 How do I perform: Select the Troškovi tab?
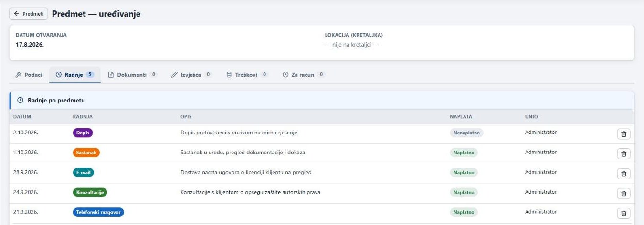(247, 75)
